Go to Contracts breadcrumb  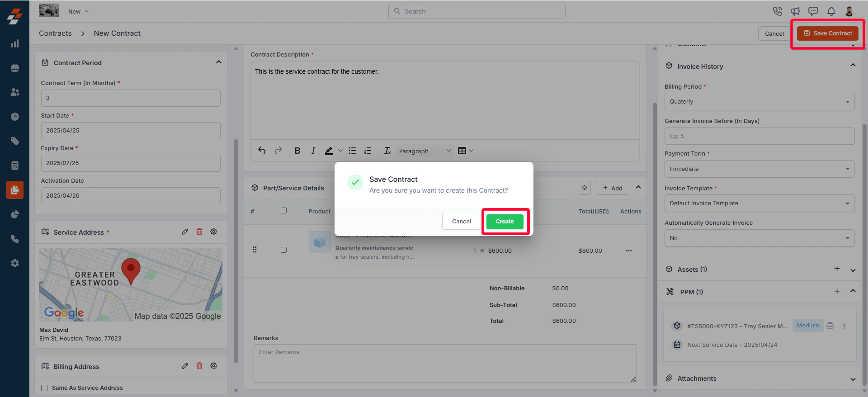55,33
